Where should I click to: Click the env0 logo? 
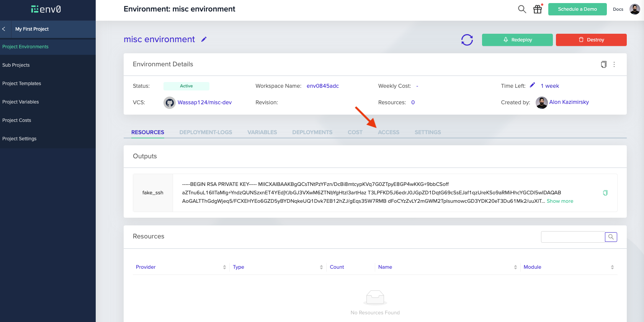(x=46, y=9)
